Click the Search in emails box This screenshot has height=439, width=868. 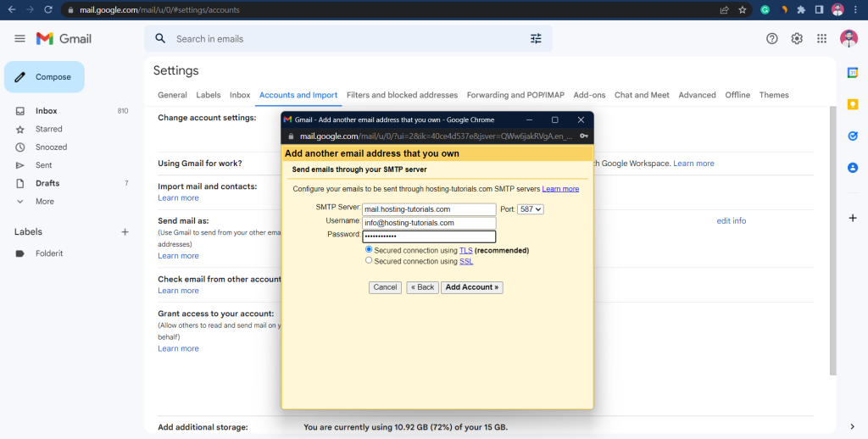point(348,39)
